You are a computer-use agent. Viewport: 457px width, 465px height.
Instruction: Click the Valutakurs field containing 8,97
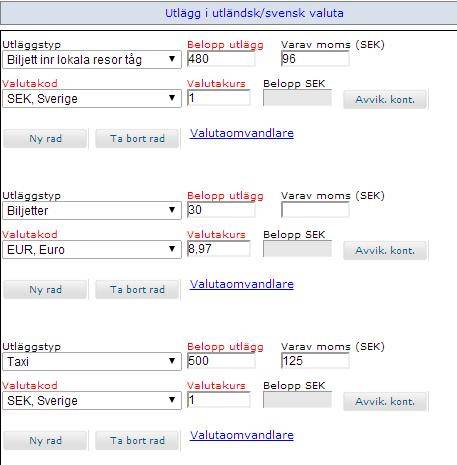pyautogui.click(x=218, y=249)
